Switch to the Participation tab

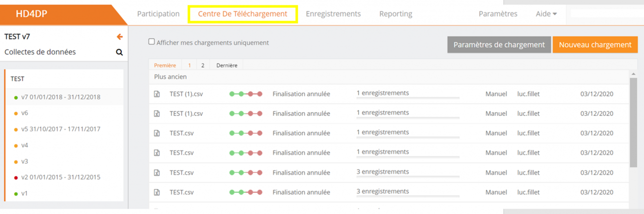[158, 14]
